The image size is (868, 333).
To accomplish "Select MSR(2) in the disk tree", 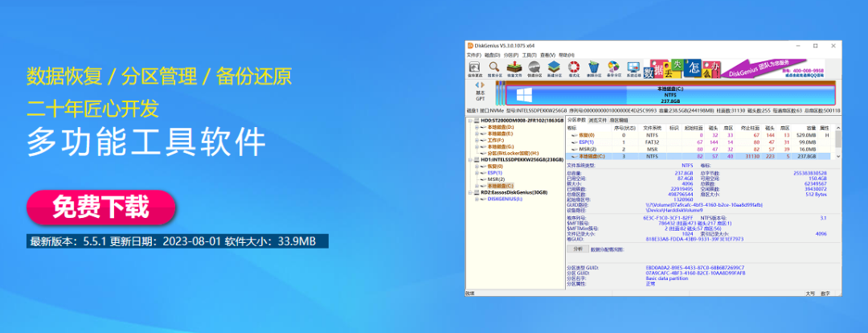I will tap(496, 179).
